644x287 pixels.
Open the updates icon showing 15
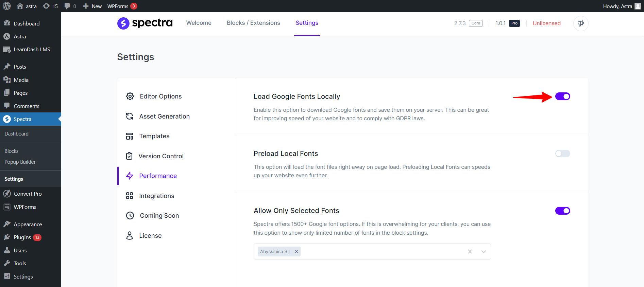[50, 6]
